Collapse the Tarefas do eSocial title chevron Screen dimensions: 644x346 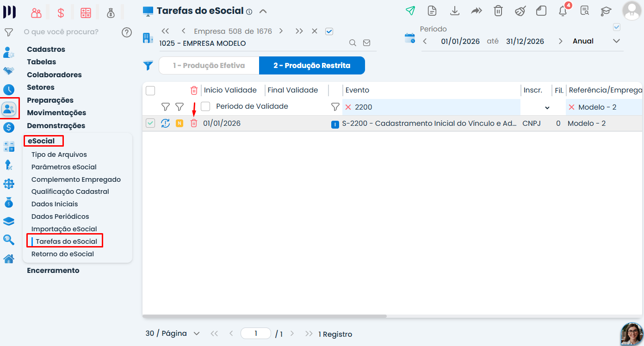tap(263, 11)
